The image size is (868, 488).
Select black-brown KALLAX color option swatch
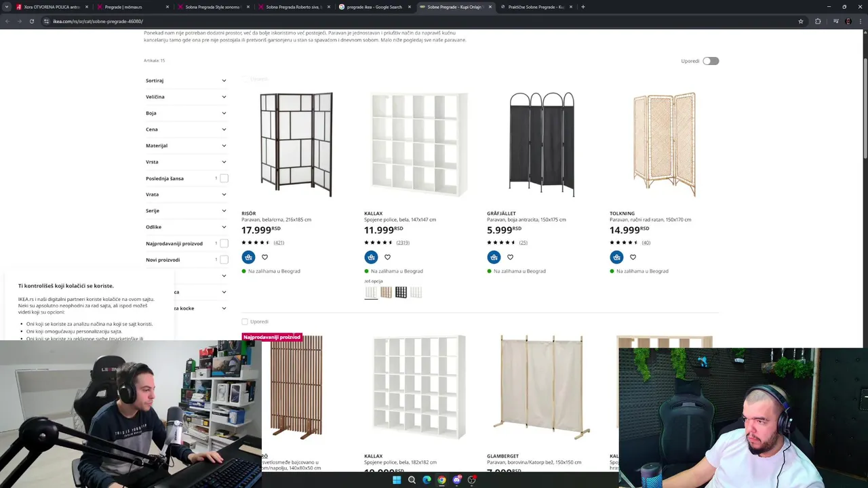click(x=401, y=292)
